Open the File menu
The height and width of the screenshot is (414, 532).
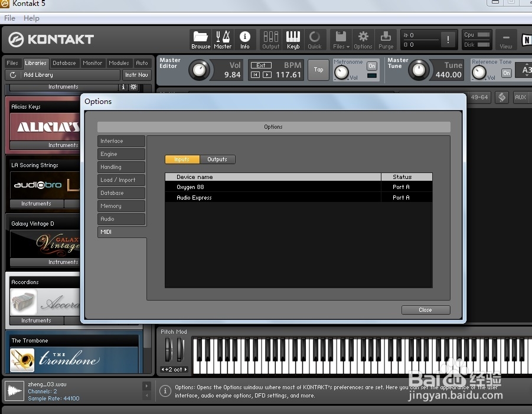9,18
